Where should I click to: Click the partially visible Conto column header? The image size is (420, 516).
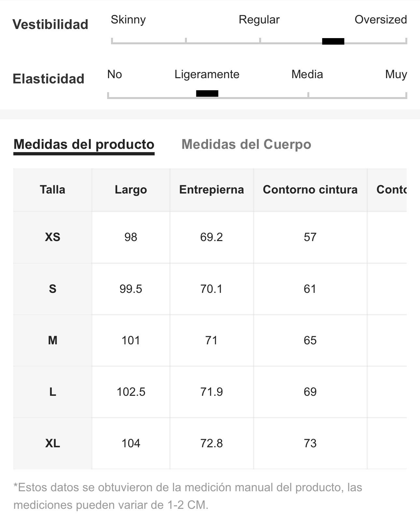coord(387,190)
